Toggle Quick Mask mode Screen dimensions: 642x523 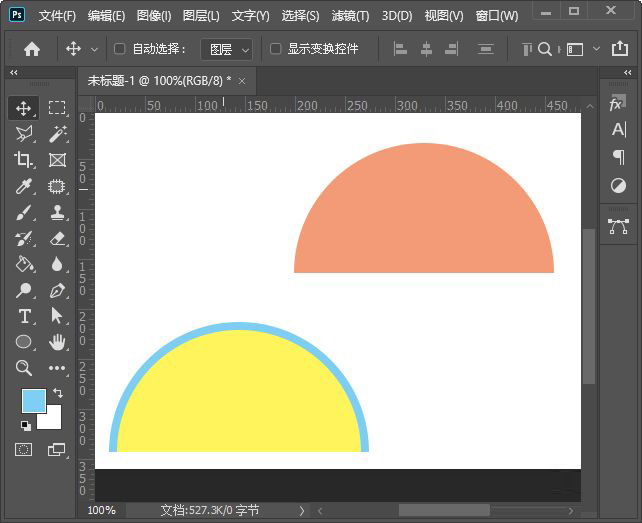coord(23,449)
